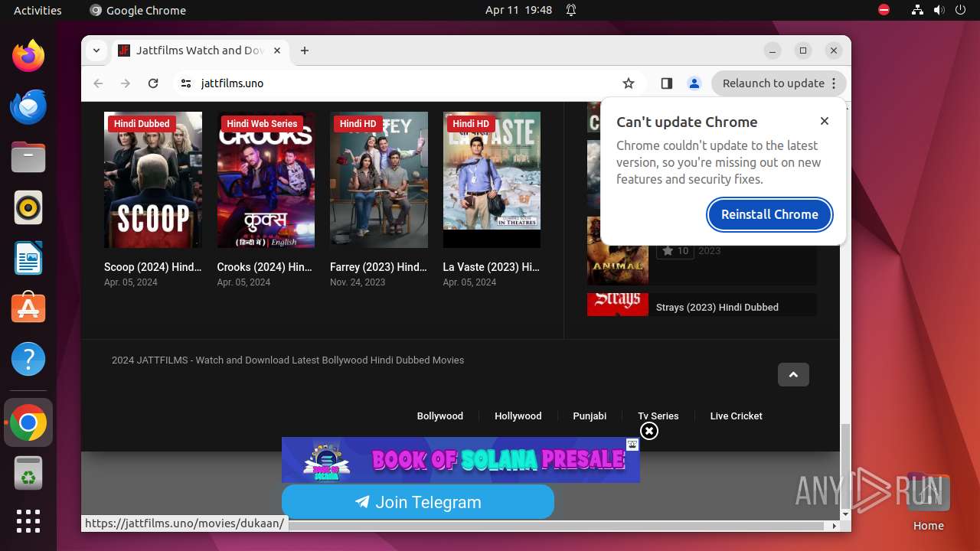Click the Book of Solana Presale banner
The image size is (980, 551).
[x=461, y=459]
